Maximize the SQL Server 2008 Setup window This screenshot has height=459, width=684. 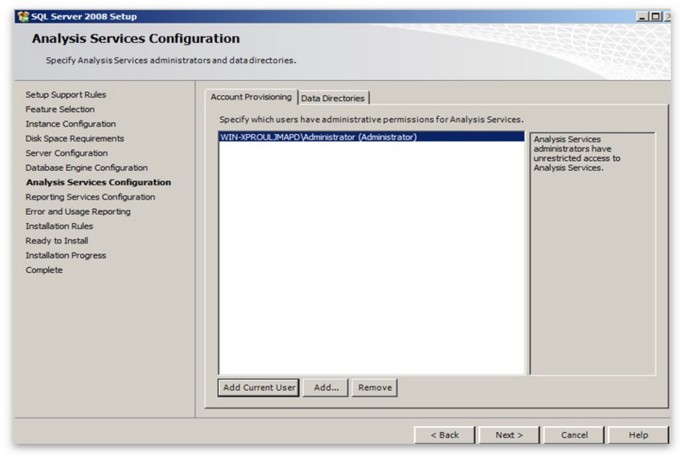click(655, 17)
